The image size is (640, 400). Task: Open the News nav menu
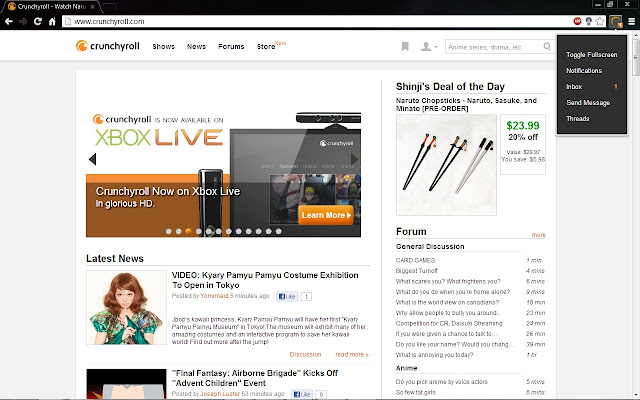click(x=196, y=47)
